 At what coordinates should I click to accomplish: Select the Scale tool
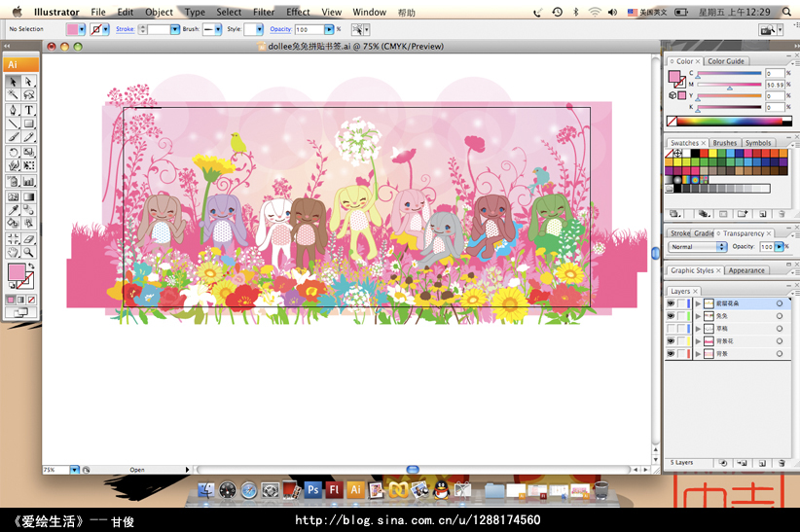tap(29, 152)
